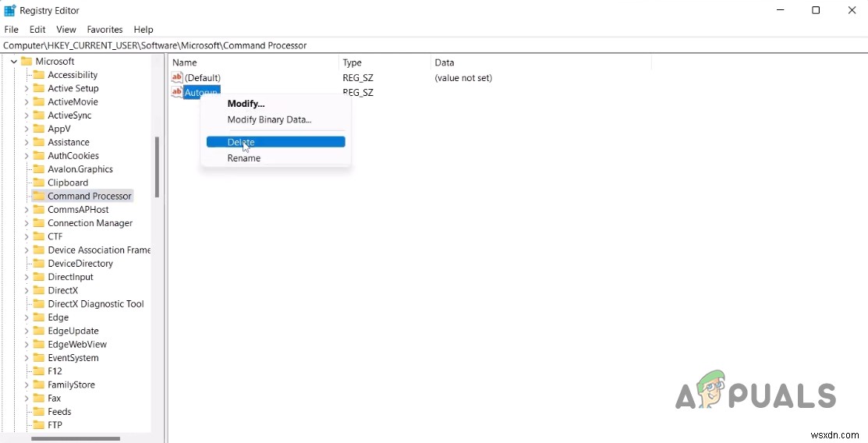The height and width of the screenshot is (443, 868).
Task: Choose Rename in the context menu
Action: 275,158
